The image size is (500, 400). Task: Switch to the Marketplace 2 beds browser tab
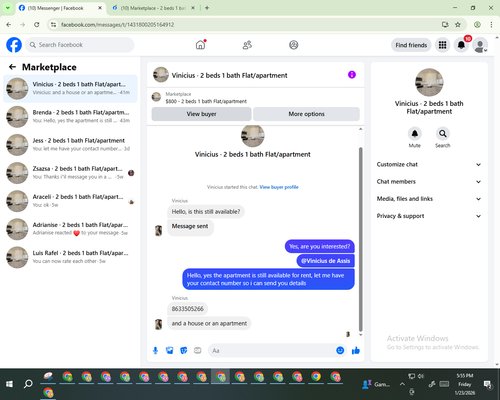pyautogui.click(x=153, y=8)
